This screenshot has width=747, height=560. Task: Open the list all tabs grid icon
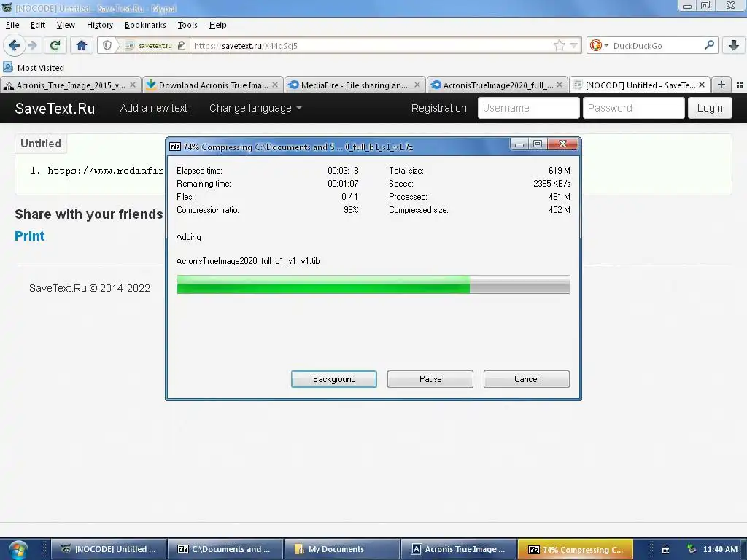click(x=740, y=85)
